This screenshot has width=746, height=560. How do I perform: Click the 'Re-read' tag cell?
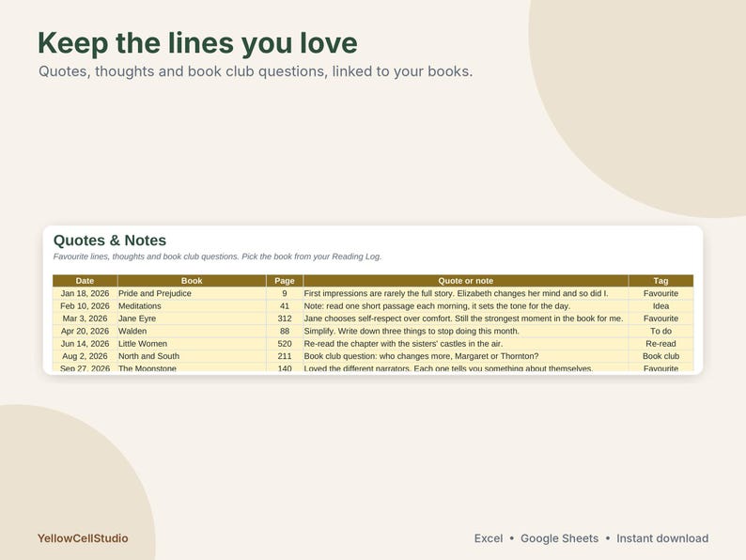[661, 344]
